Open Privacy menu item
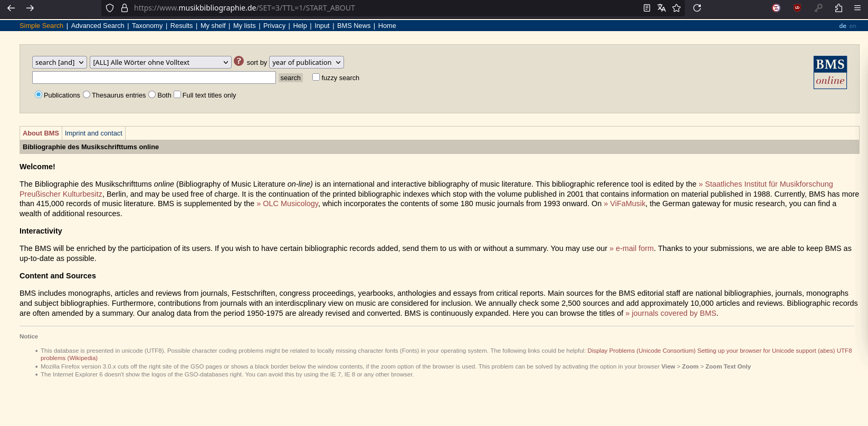The height and width of the screenshot is (426, 868). pos(274,26)
